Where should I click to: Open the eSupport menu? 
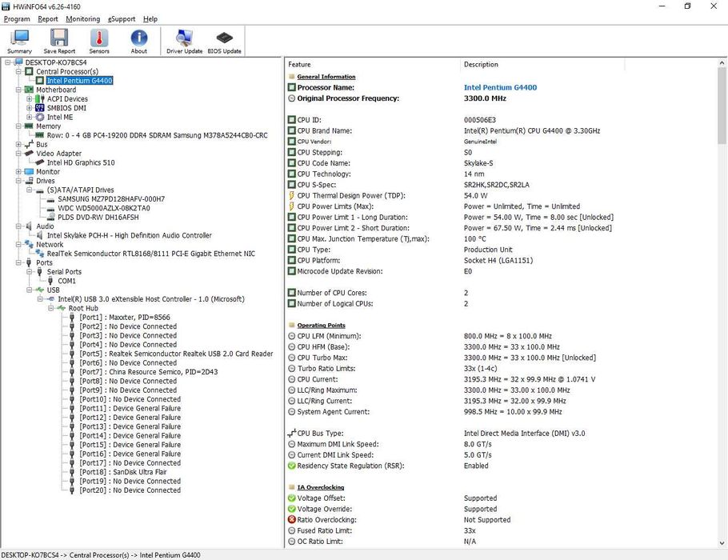click(x=122, y=19)
